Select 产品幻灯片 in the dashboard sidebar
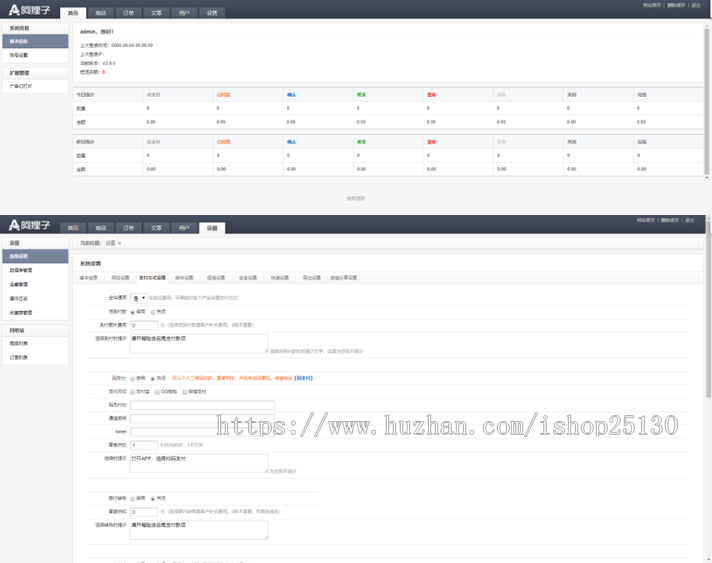 pyautogui.click(x=35, y=86)
